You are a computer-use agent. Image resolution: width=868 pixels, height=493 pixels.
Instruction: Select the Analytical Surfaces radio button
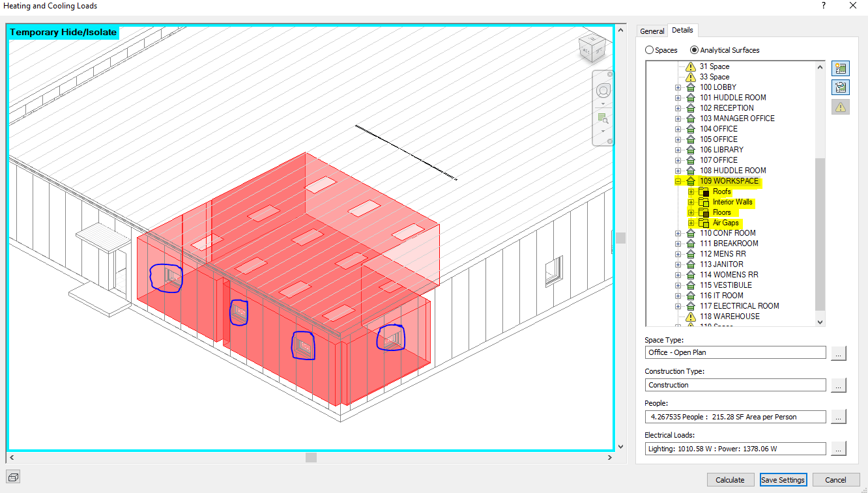(694, 50)
